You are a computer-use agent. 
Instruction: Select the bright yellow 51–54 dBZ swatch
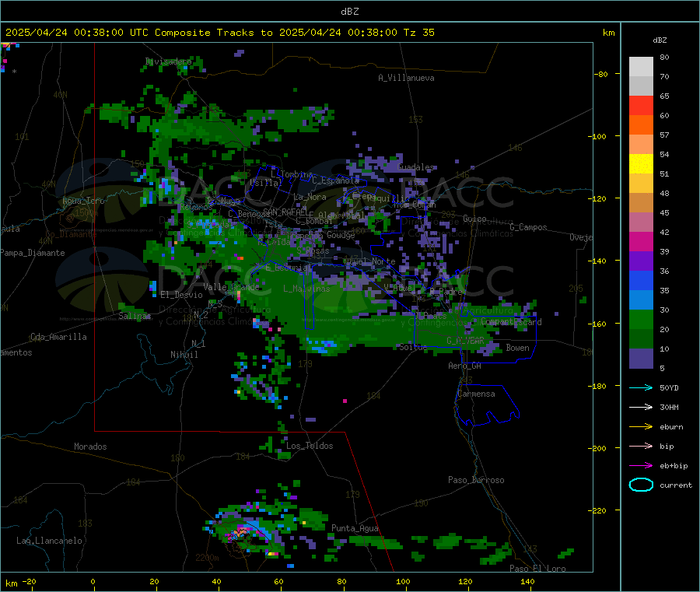pyautogui.click(x=641, y=164)
